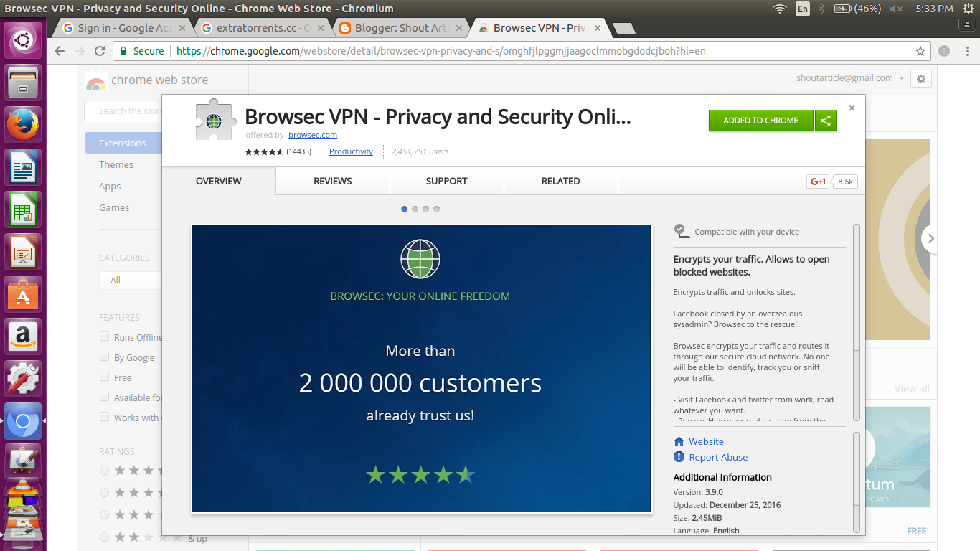Close the extension detail overlay
The height and width of the screenshot is (551, 980).
(852, 108)
